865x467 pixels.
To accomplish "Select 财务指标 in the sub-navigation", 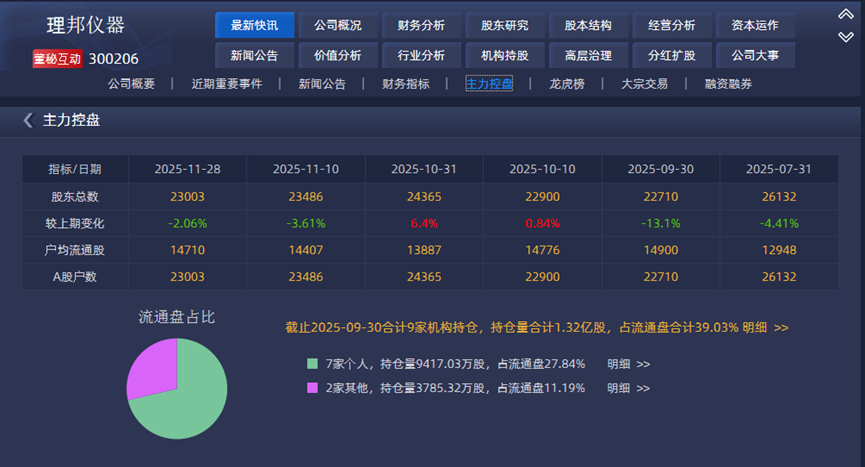I will point(405,84).
